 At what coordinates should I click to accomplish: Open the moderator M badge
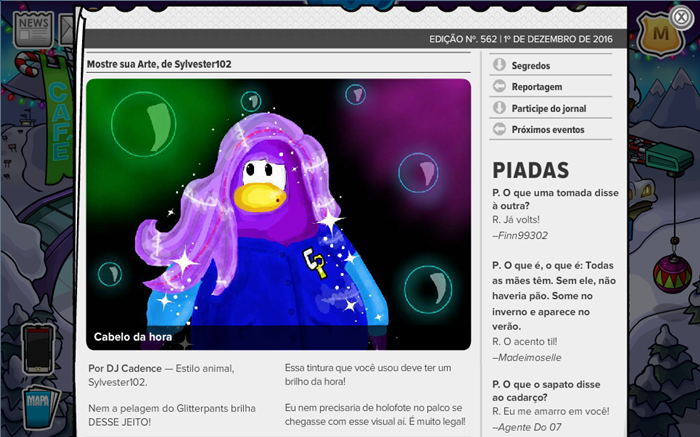coord(661,34)
